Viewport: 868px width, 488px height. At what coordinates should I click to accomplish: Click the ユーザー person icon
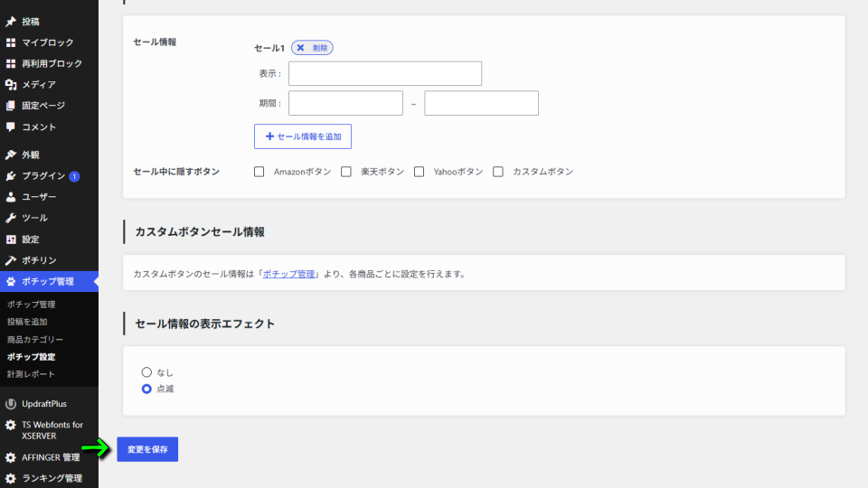coord(11,197)
